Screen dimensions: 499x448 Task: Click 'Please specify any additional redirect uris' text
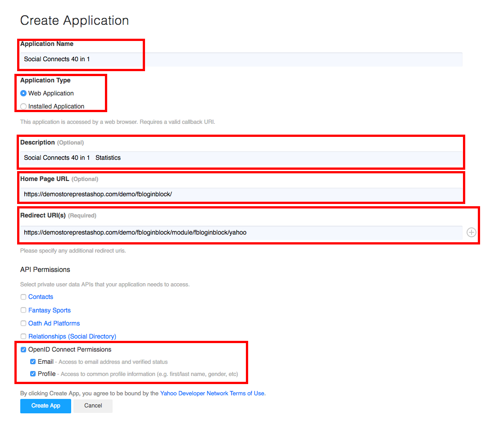pos(73,251)
